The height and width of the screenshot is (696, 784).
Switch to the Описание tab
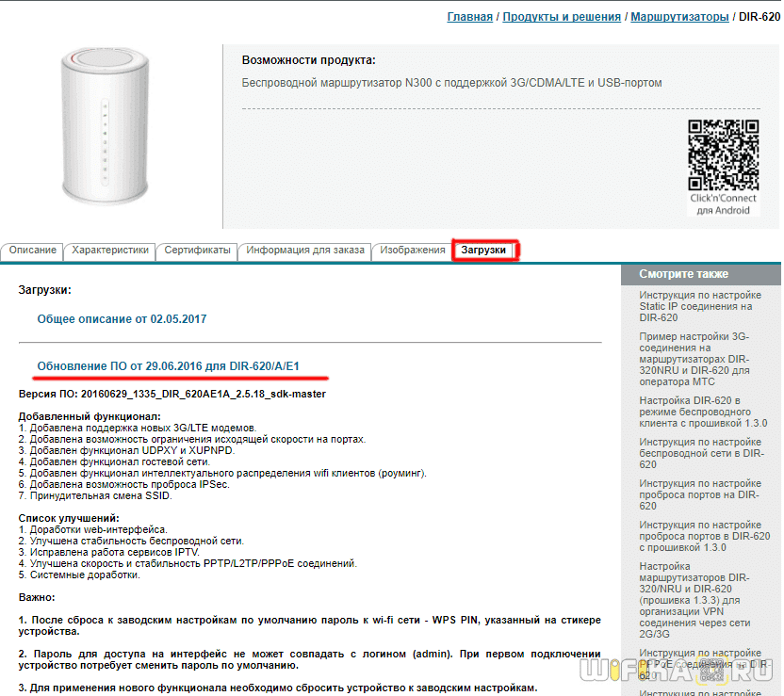32,250
